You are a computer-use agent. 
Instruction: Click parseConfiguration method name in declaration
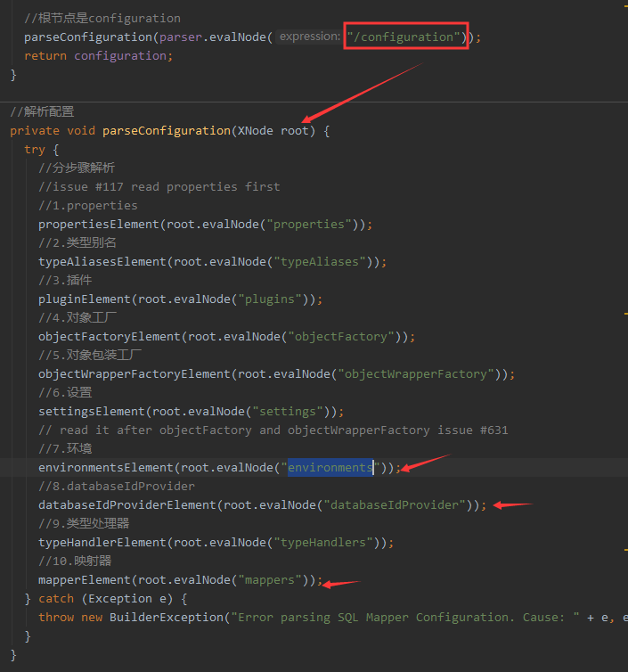(x=167, y=131)
